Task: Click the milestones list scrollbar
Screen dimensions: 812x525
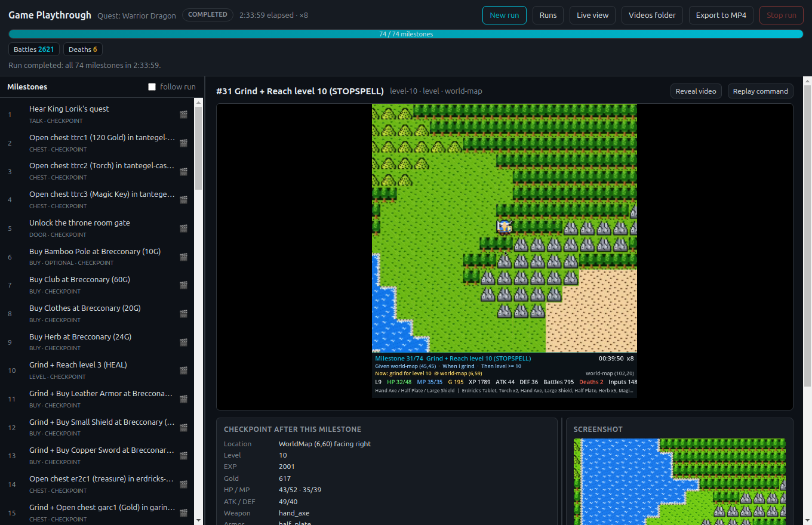Action: click(199, 148)
